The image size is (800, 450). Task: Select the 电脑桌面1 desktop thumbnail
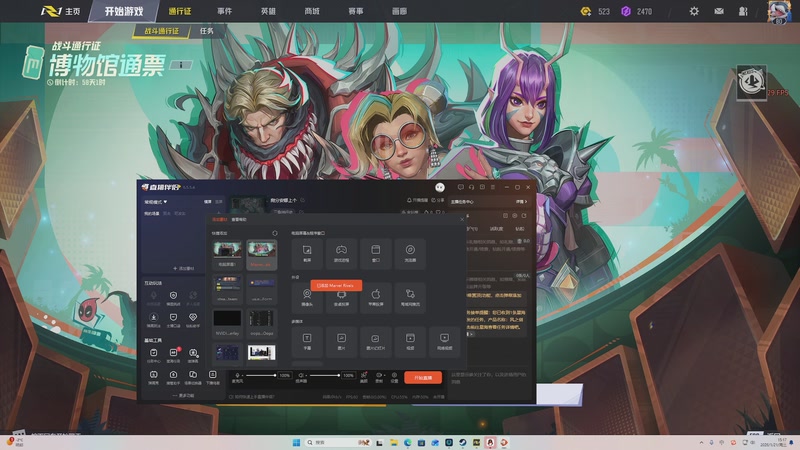[228, 255]
